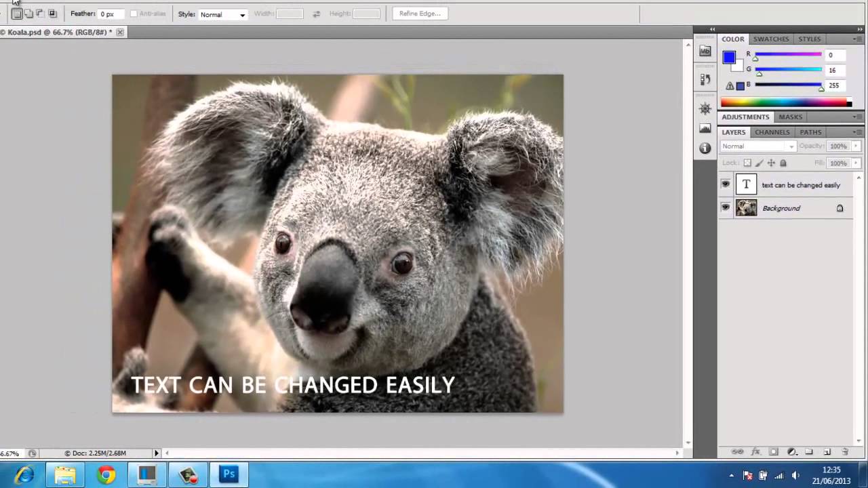Image resolution: width=868 pixels, height=488 pixels.
Task: Hide the text can be changed easily layer
Action: [726, 184]
